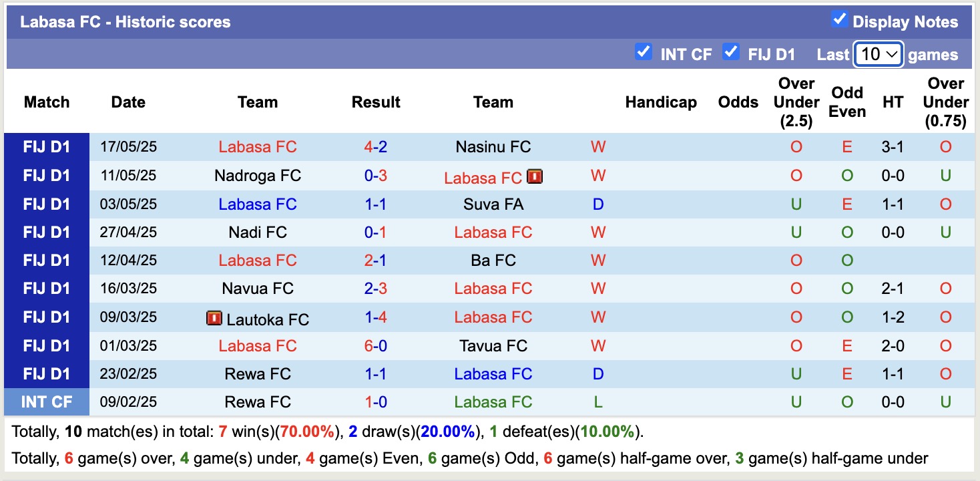Click the Over Under (2.5) column header
Viewport: 980px width, 481px height.
[796, 102]
